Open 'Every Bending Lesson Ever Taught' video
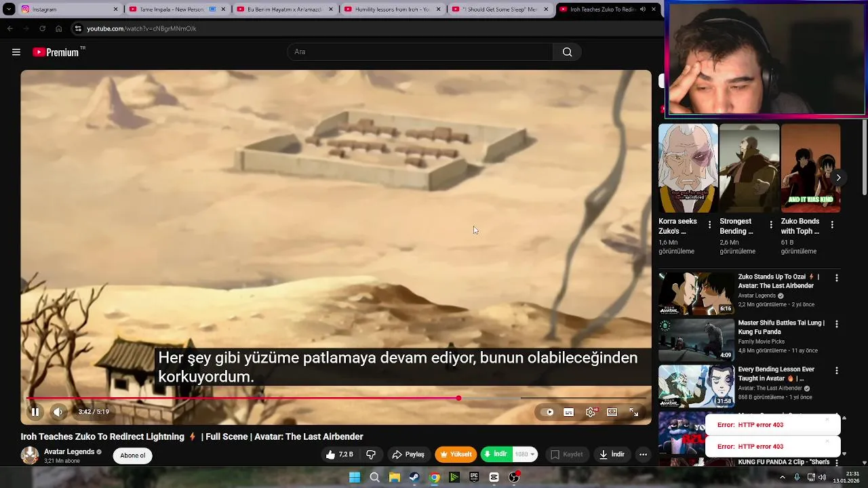The width and height of the screenshot is (868, 488). click(x=696, y=386)
